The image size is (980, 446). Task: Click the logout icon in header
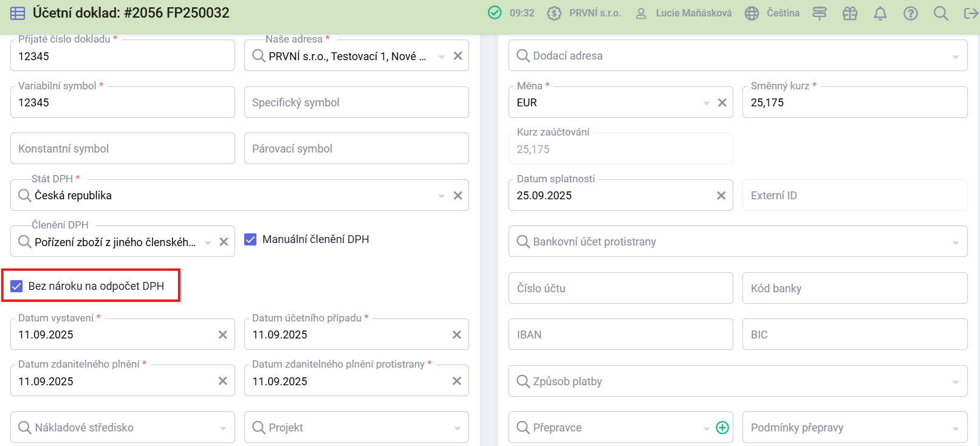pos(970,13)
